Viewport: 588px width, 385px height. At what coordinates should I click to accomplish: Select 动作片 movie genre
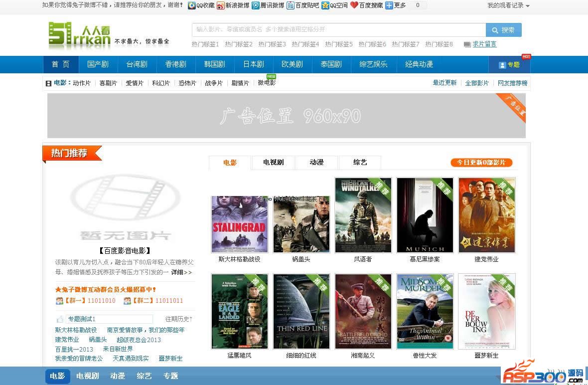pyautogui.click(x=82, y=83)
